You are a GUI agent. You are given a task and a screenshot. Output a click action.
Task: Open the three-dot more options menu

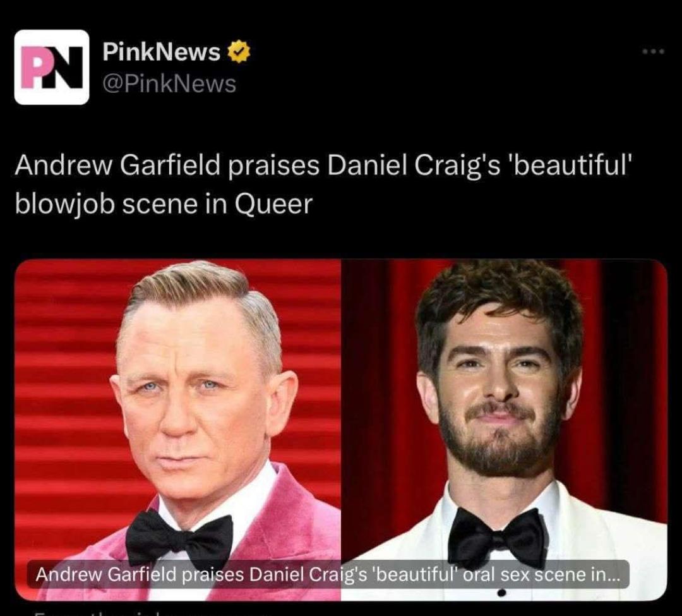click(654, 51)
